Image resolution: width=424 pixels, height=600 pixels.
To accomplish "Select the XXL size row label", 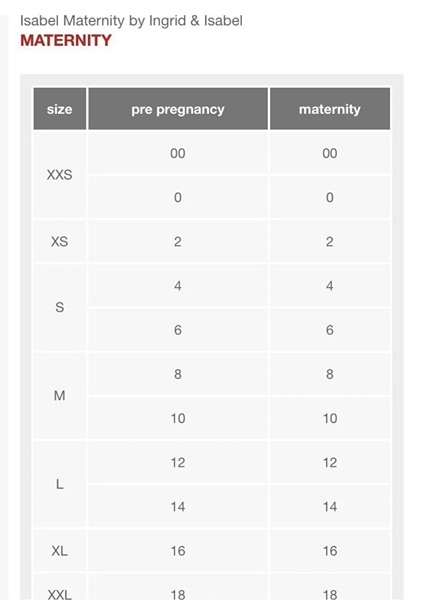I will (x=60, y=592).
